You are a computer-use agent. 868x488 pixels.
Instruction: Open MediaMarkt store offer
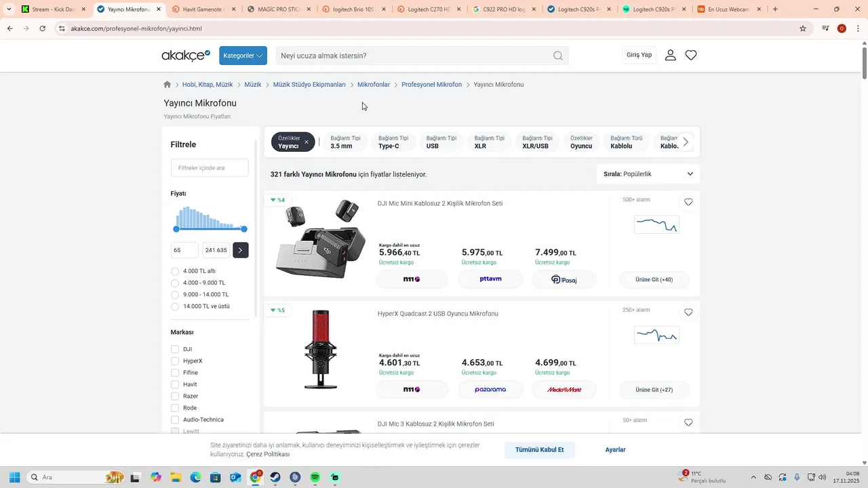[x=564, y=390]
